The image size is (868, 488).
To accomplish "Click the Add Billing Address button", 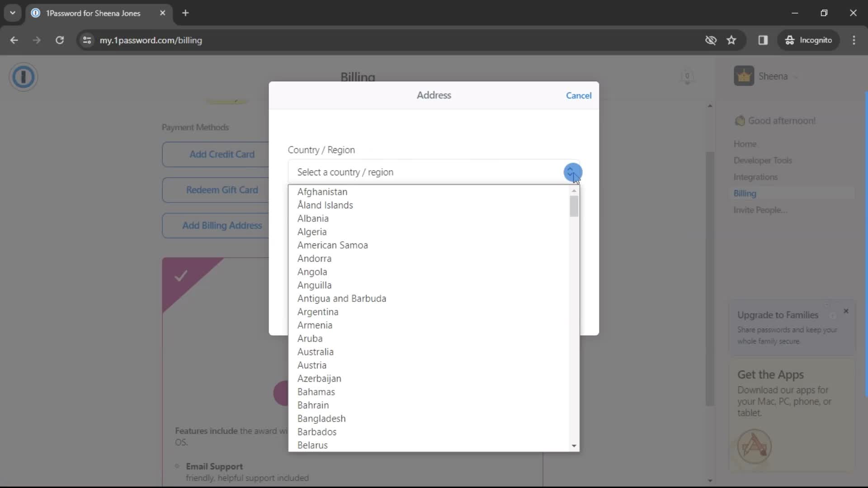I will (222, 225).
